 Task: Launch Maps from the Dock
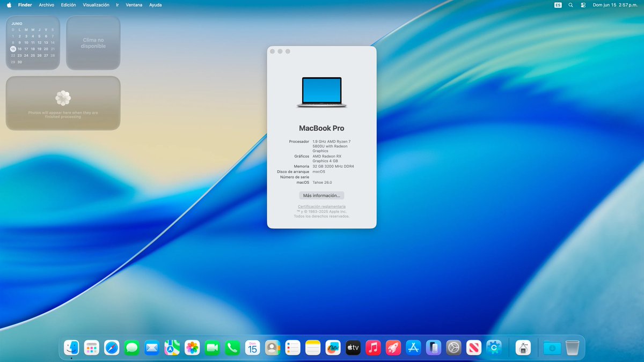pos(172,348)
